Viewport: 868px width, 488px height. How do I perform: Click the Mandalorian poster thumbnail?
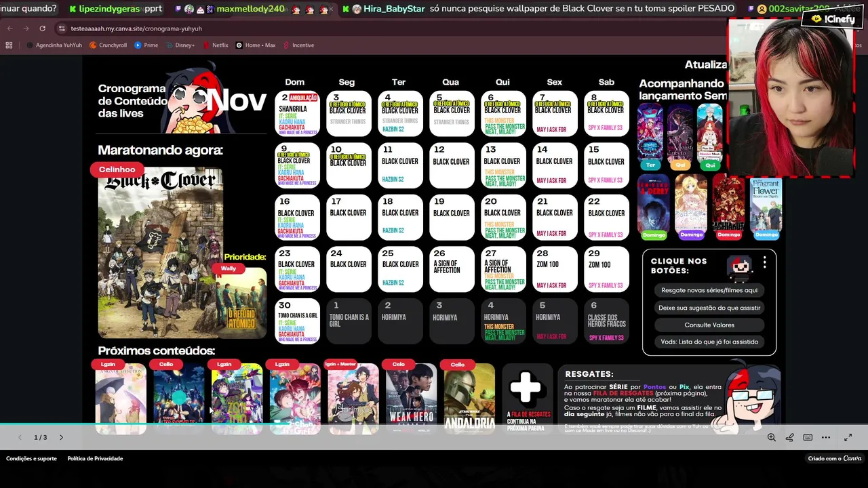pos(470,399)
